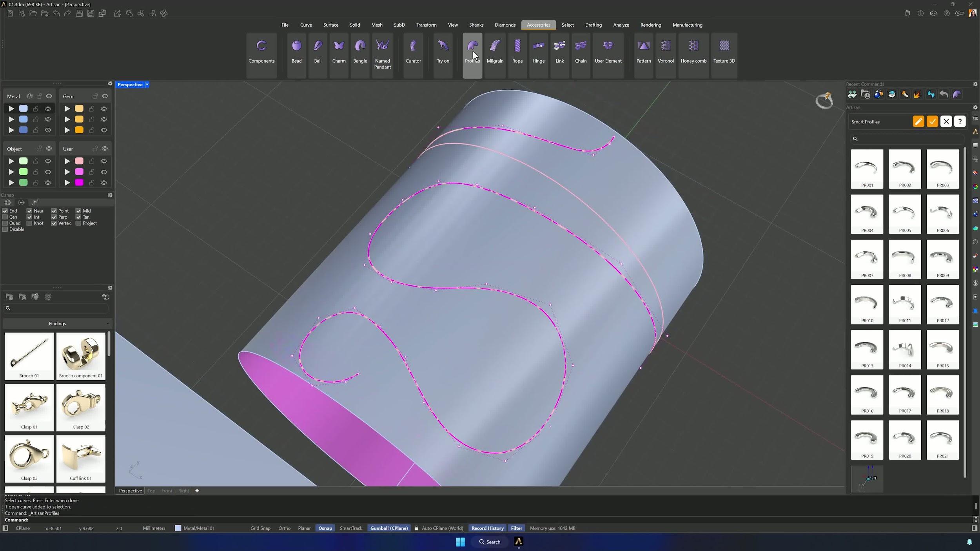Expand the first Gem layer row arrow
This screenshot has height=551, width=980.
[x=67, y=109]
